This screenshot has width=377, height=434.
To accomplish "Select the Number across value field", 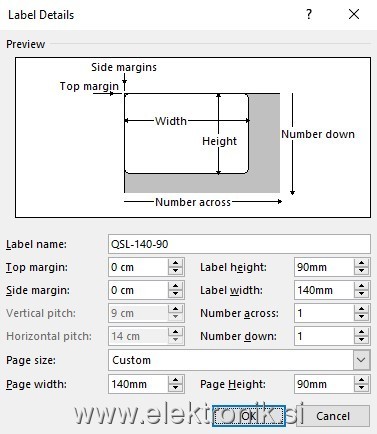I will pyautogui.click(x=324, y=313).
